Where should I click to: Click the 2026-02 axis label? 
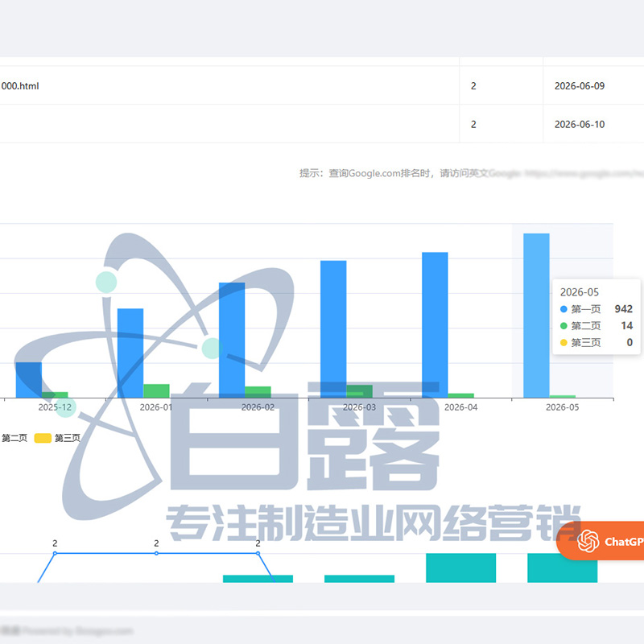pyautogui.click(x=258, y=407)
